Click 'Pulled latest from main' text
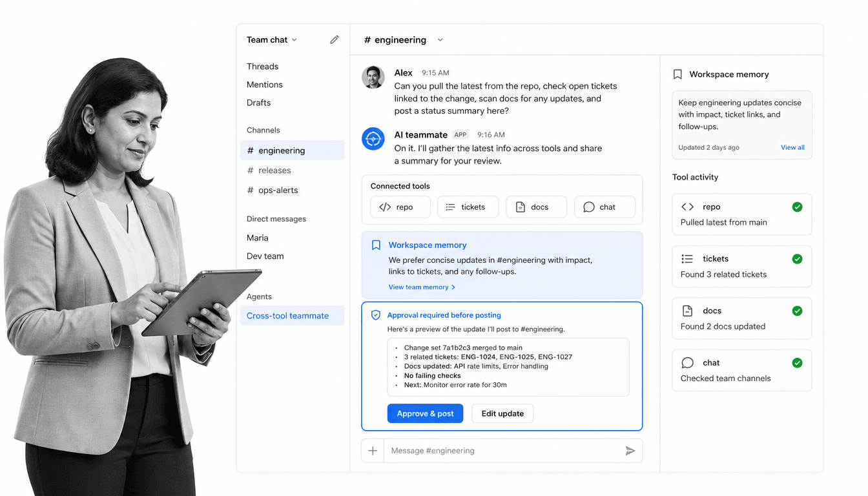Image resolution: width=868 pixels, height=496 pixels. 723,222
